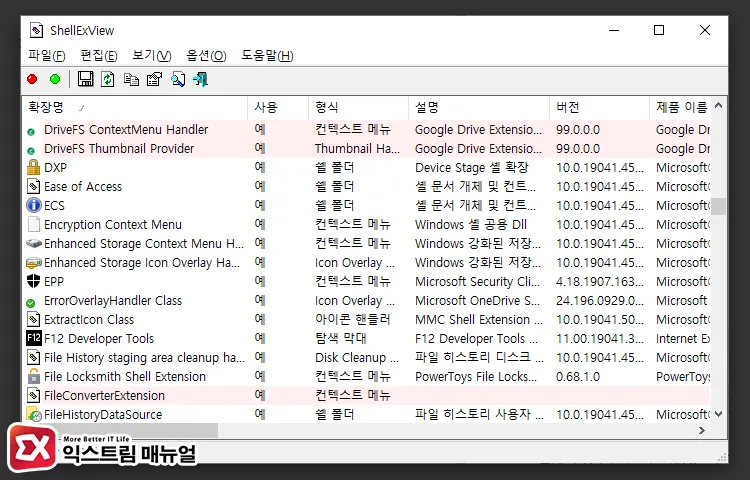Click the vertical scrollbar thumb

click(x=718, y=207)
